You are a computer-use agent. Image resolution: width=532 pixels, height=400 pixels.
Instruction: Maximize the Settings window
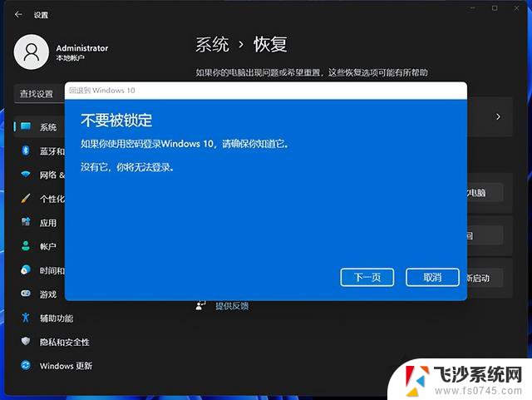(495, 8)
